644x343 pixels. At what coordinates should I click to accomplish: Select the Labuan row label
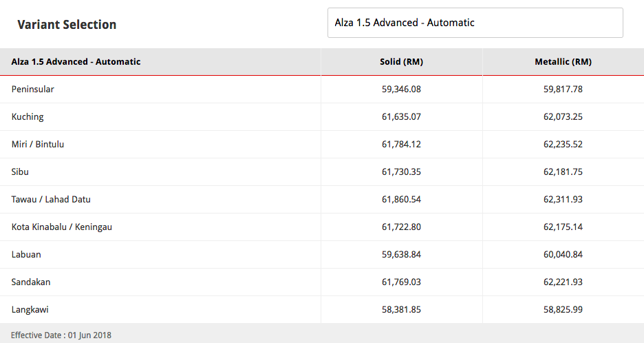tap(26, 255)
